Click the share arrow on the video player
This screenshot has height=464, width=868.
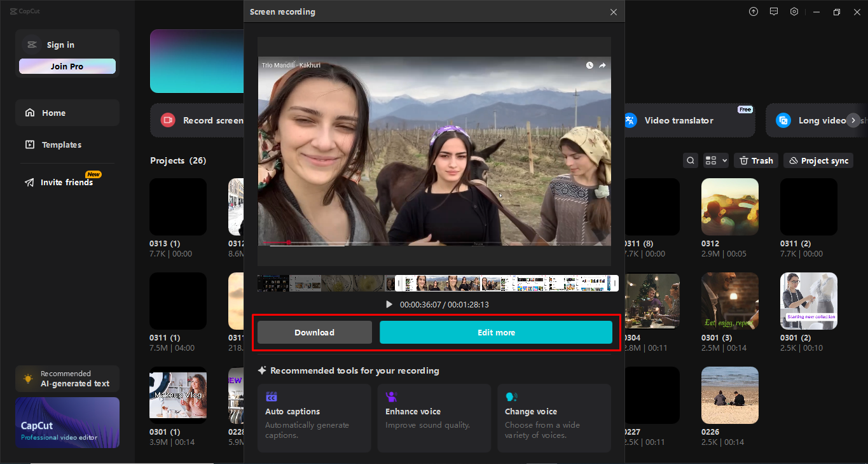(x=602, y=65)
